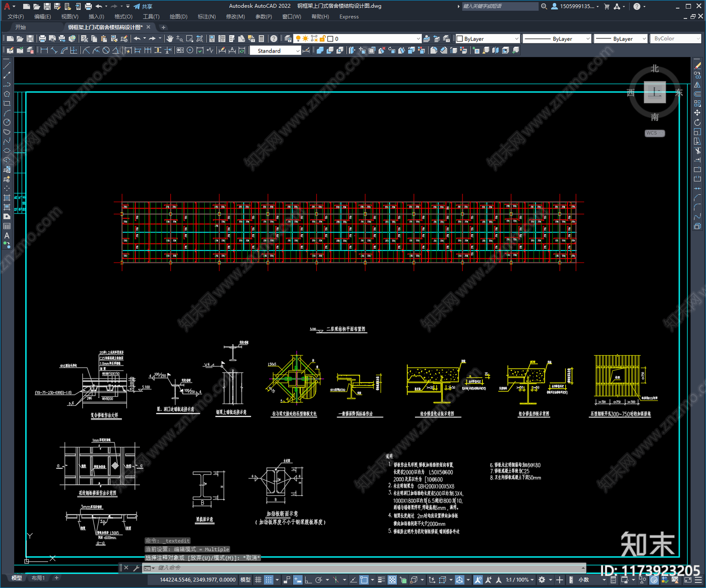
Task: Expand the 1:1 / 100% annotation scale dropdown
Action: (x=520, y=580)
